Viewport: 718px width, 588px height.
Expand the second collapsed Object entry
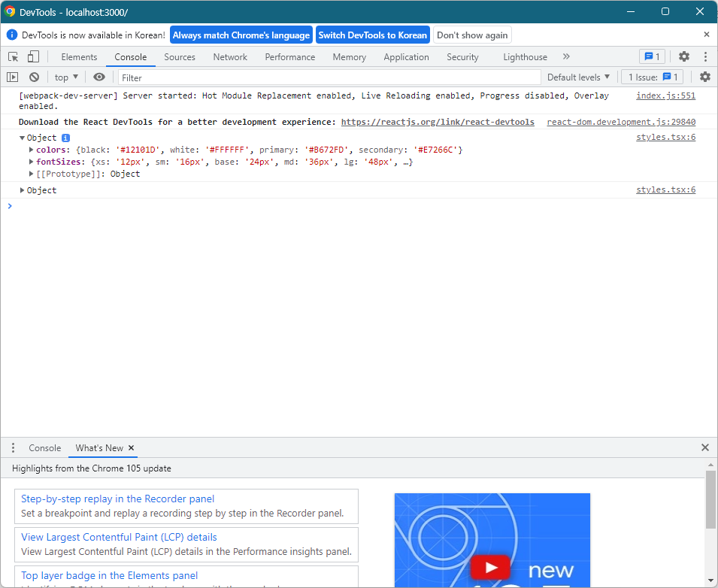tap(22, 190)
